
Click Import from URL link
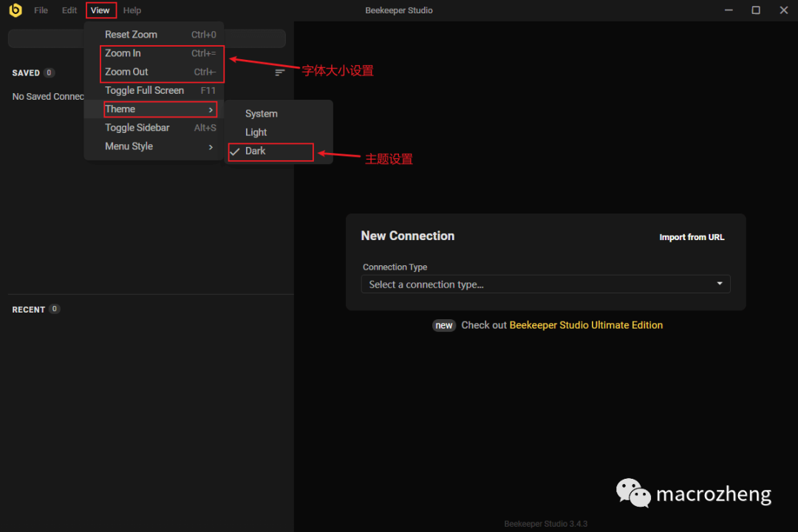[x=692, y=237]
